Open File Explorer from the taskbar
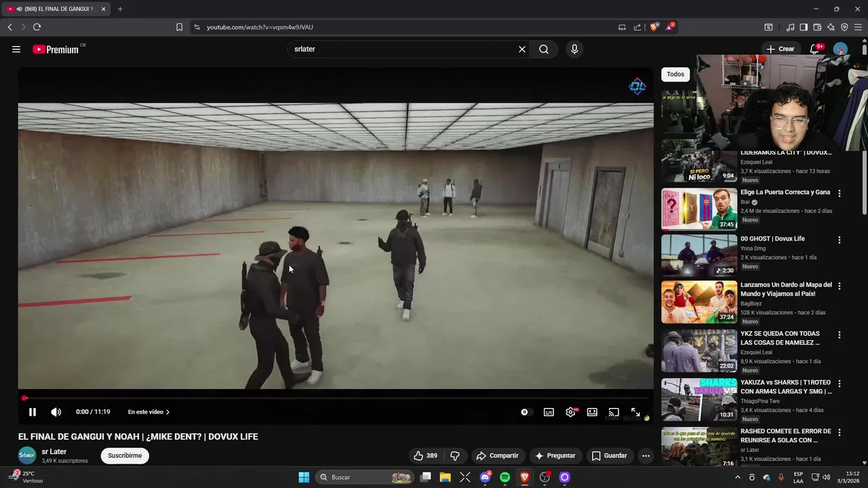Screen dimensions: 868x488 point(445,477)
